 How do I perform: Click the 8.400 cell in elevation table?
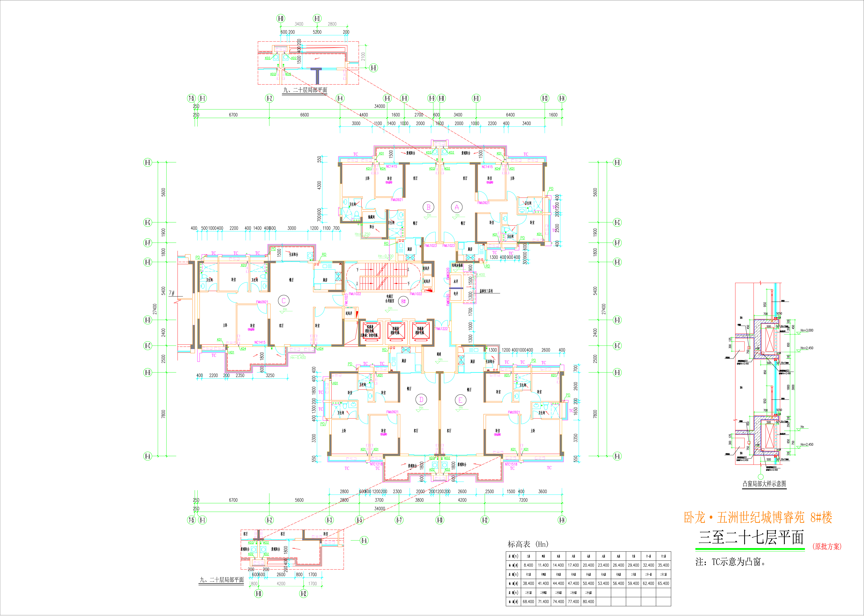click(x=528, y=565)
